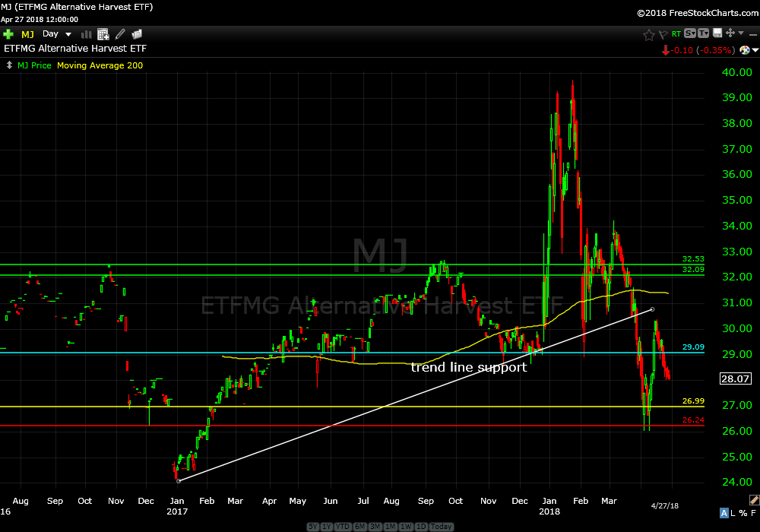Screen dimensions: 760x532
Task: Open the S dropdown menu
Action: coord(690,33)
